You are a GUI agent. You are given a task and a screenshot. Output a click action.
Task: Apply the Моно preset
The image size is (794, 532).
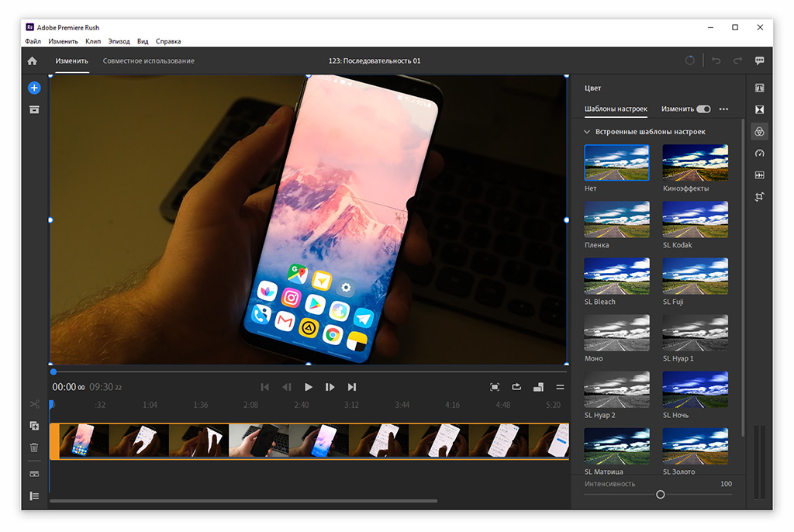pos(616,333)
